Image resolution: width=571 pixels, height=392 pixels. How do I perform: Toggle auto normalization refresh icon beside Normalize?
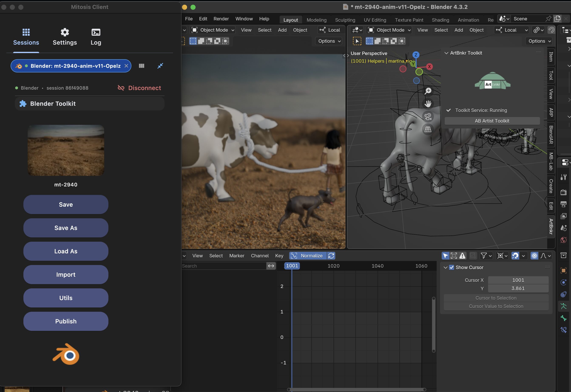(331, 256)
